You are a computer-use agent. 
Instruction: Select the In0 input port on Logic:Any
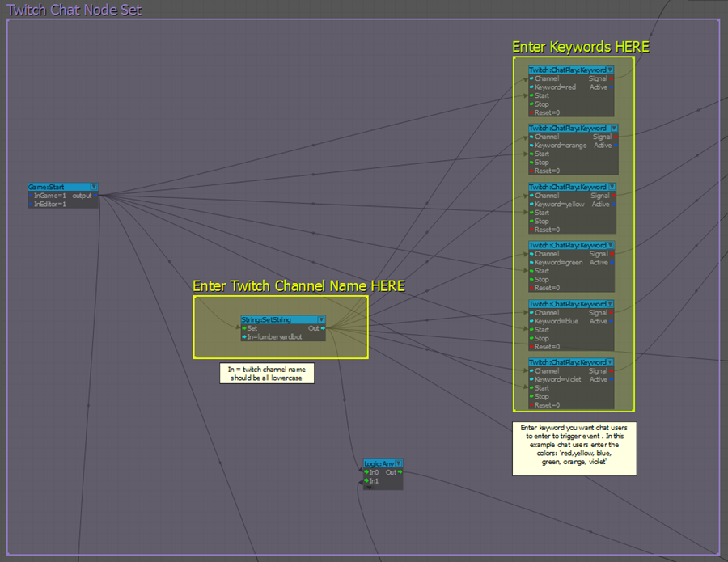coord(366,472)
